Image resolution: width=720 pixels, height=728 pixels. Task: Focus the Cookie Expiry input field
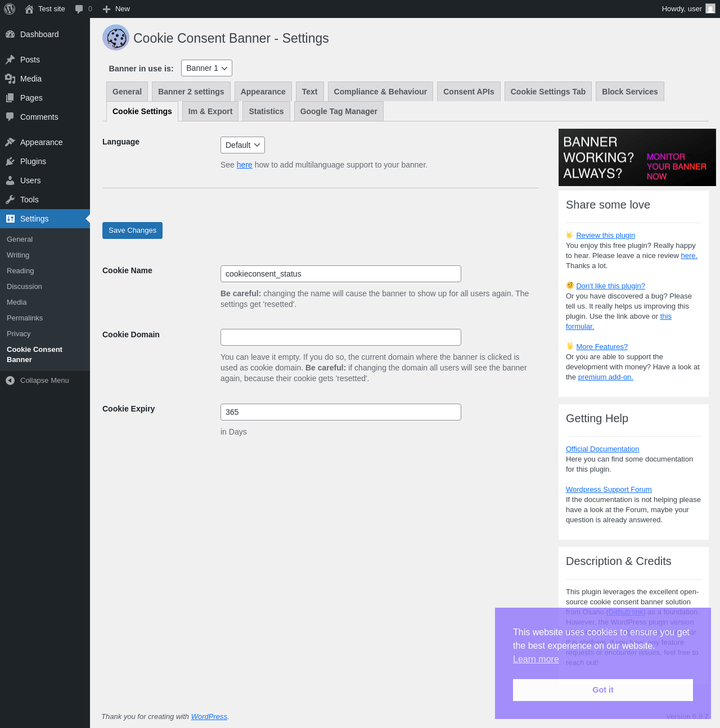[341, 412]
